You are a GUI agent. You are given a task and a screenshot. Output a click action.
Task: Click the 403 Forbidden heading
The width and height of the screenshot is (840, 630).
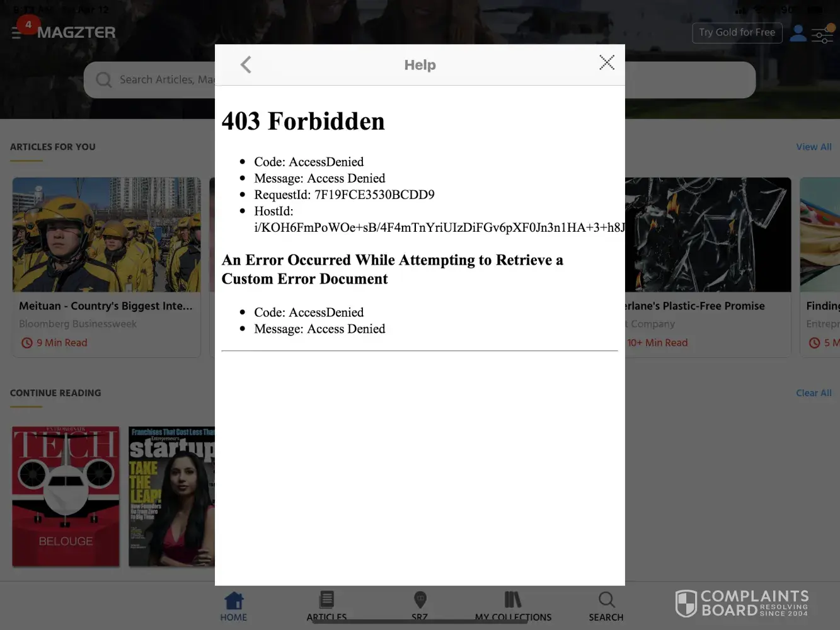[x=303, y=121]
